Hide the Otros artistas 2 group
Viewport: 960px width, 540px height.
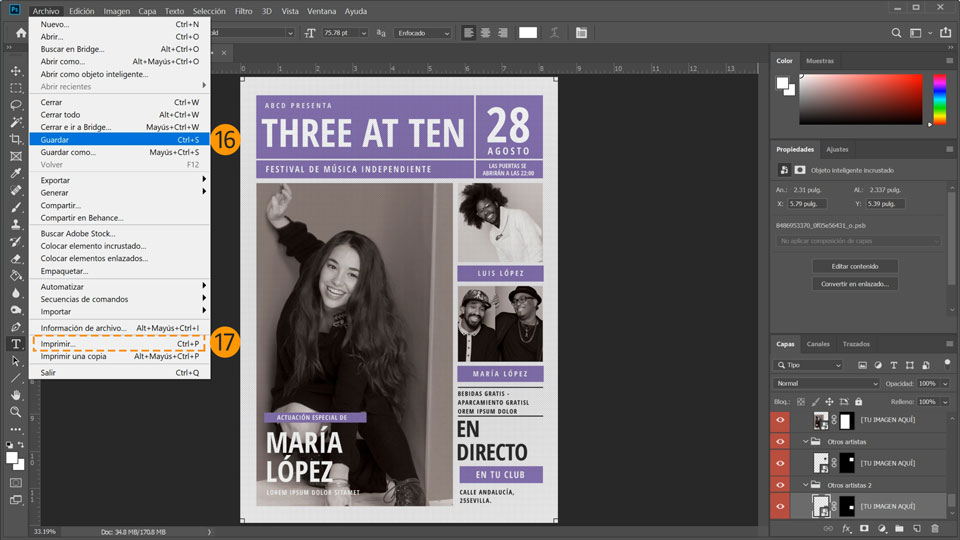[781, 485]
